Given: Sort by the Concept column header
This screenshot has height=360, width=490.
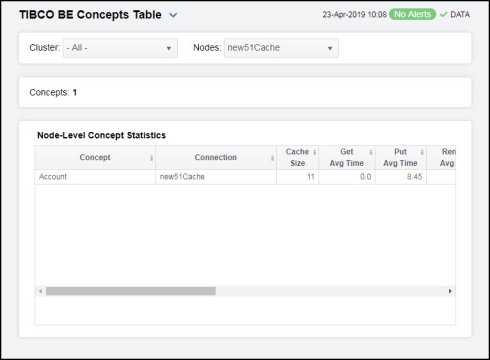Looking at the screenshot, I should tap(95, 158).
